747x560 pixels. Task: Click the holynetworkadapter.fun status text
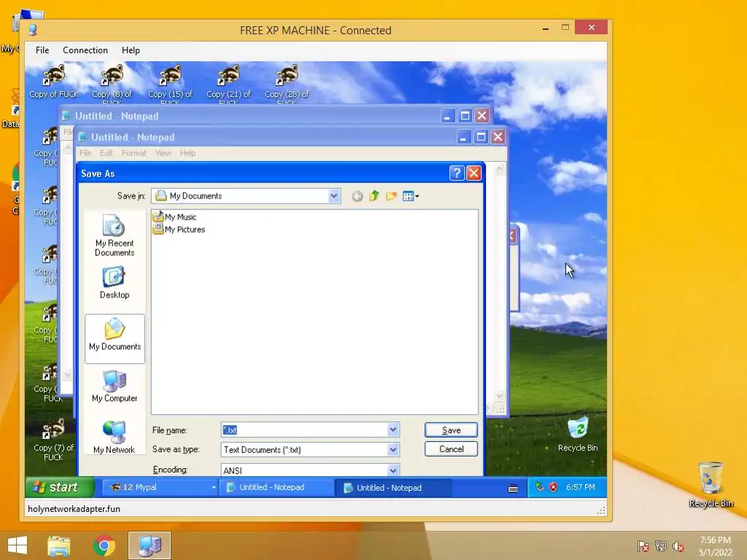[x=74, y=508]
